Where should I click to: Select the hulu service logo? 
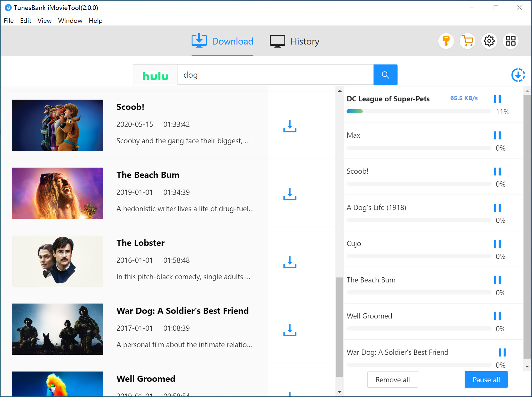click(x=155, y=75)
